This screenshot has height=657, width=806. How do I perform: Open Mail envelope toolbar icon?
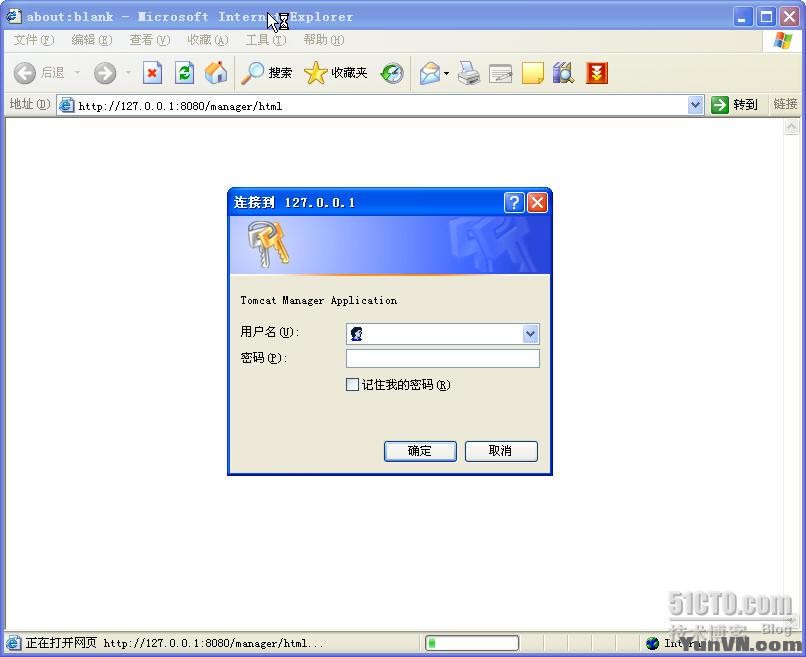[430, 74]
